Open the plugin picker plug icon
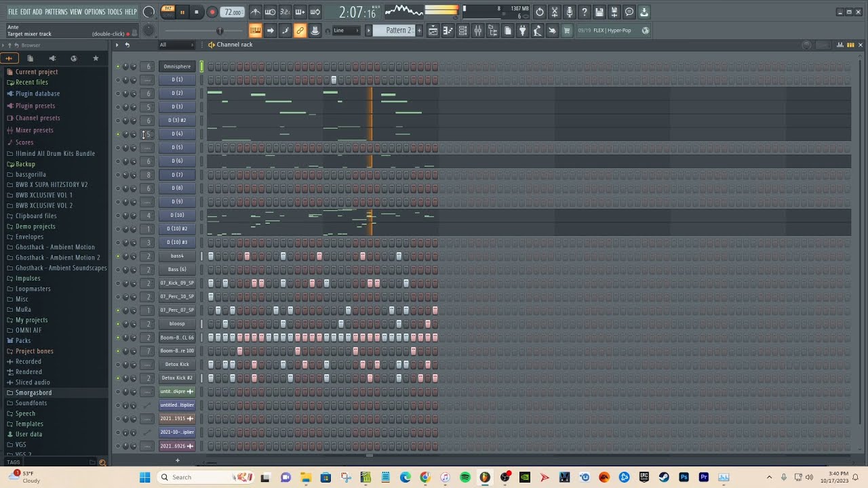Screen dimensions: 868x488 pos(522,30)
